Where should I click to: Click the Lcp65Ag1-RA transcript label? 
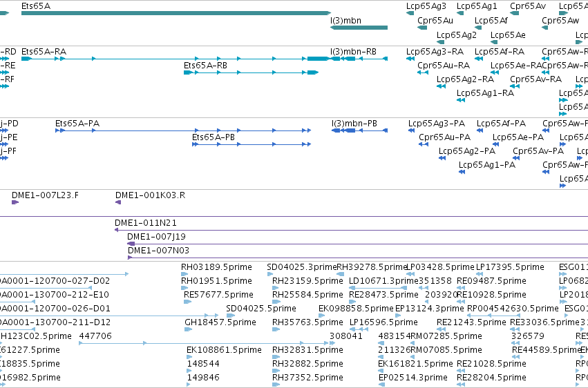point(485,93)
